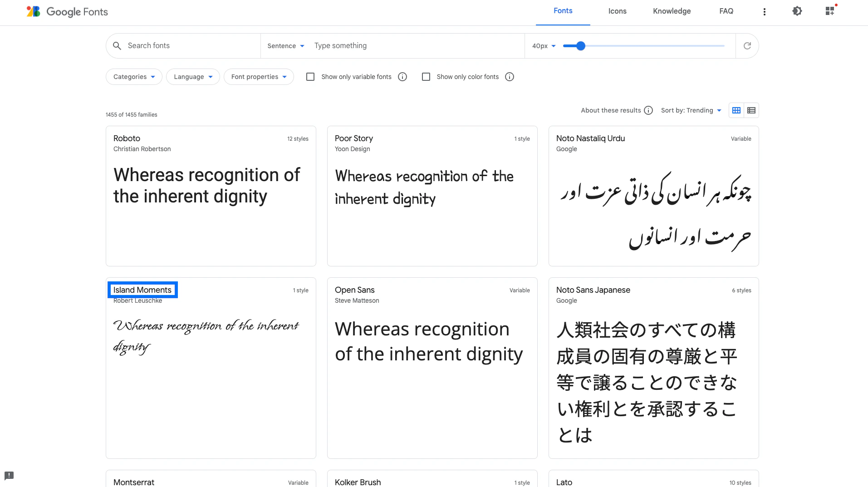The width and height of the screenshot is (868, 487).
Task: Keep grid view selected
Action: coord(736,110)
